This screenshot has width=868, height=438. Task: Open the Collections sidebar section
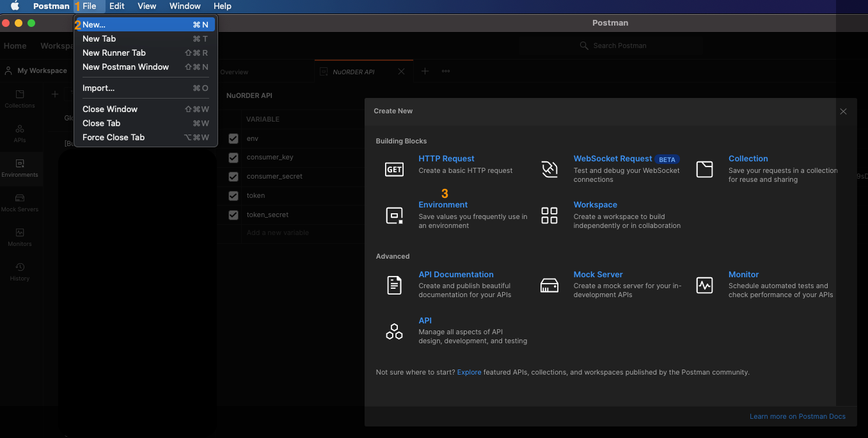click(x=20, y=99)
